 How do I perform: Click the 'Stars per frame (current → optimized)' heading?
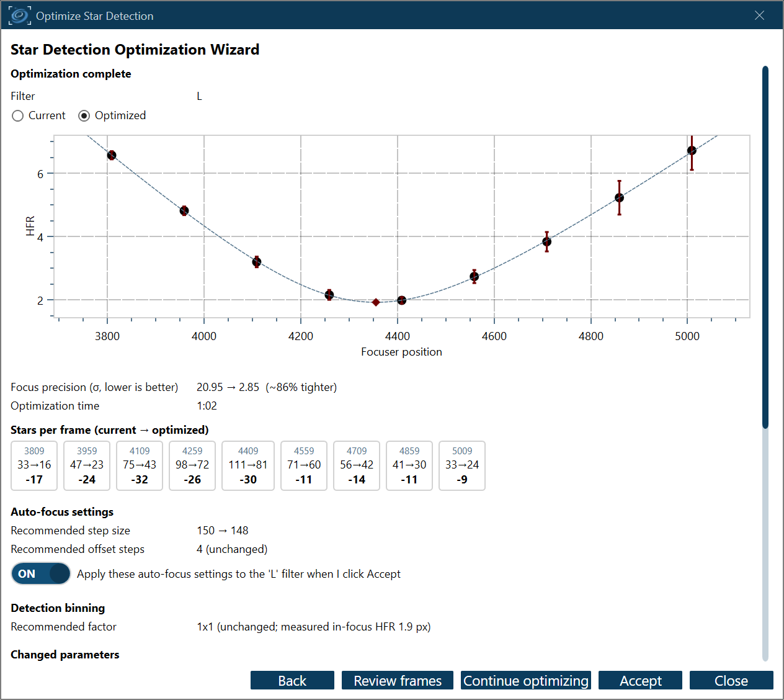[x=110, y=430]
